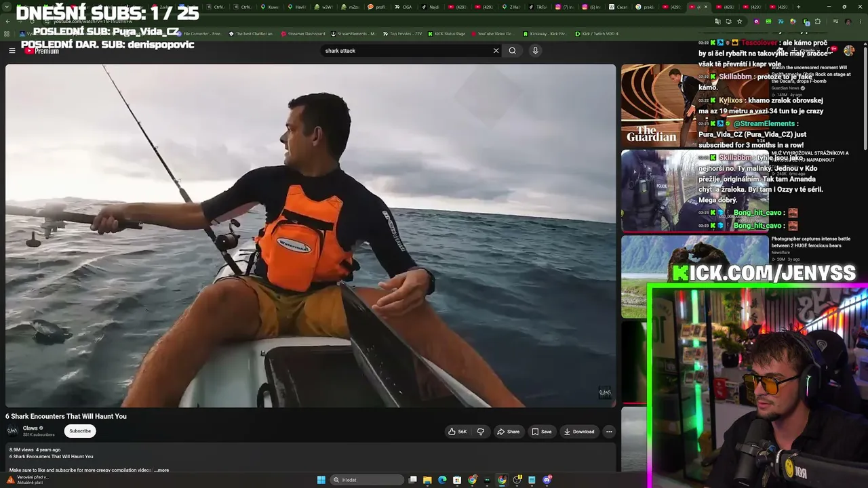Screen dimensions: 868x488
Task: Open the 'Top Emotes - 7TV' bookmark
Action: coord(402,34)
